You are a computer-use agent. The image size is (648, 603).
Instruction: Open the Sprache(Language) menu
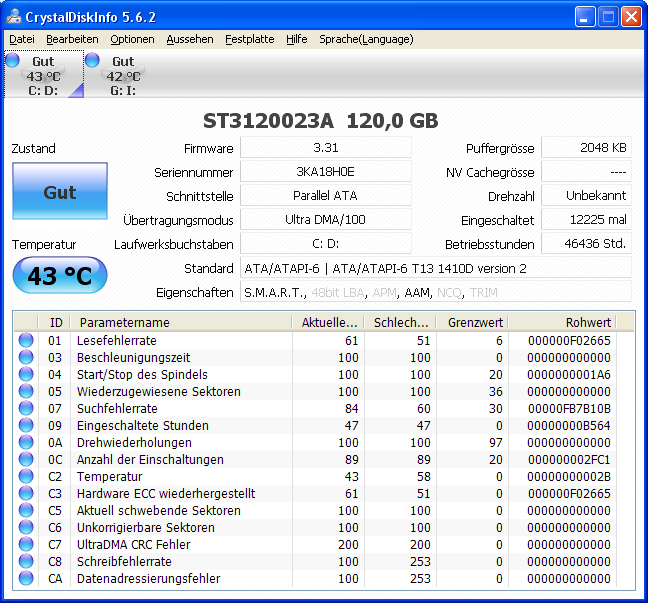366,39
